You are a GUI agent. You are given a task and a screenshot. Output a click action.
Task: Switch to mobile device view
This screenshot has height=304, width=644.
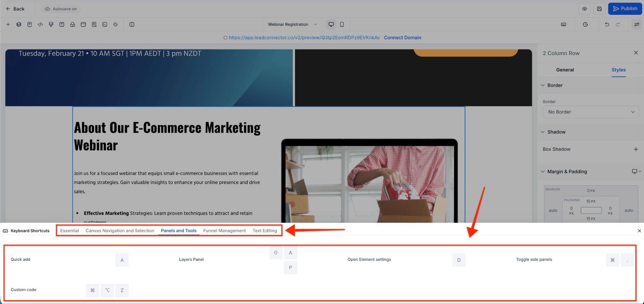coord(342,25)
